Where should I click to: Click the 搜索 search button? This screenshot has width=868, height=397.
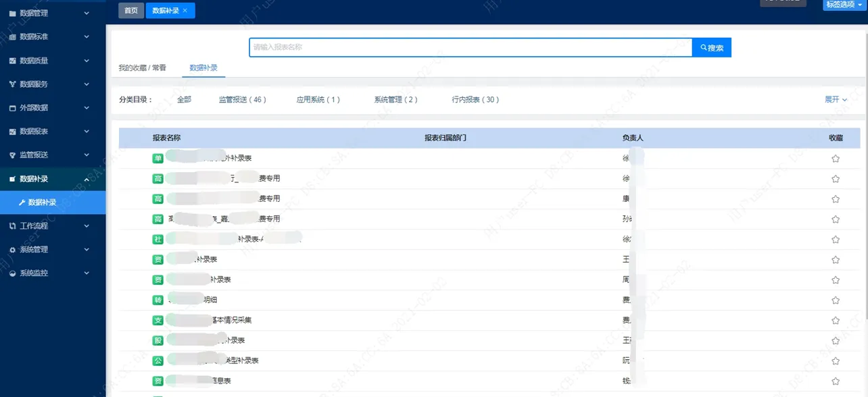[x=712, y=48]
